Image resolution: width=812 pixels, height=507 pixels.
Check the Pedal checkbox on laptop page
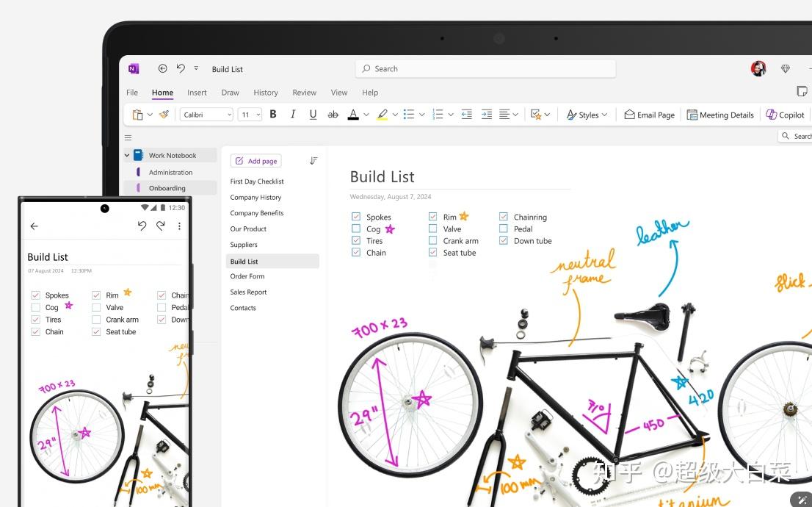pos(504,228)
